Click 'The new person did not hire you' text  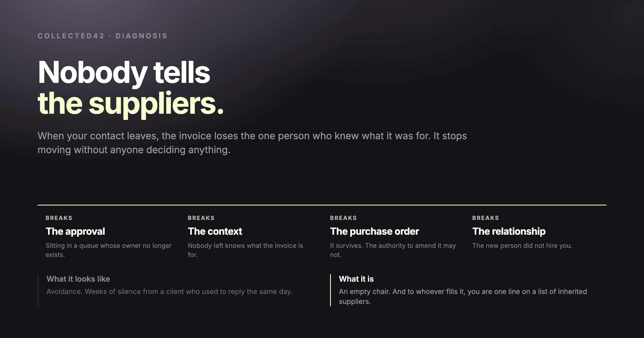(522, 245)
